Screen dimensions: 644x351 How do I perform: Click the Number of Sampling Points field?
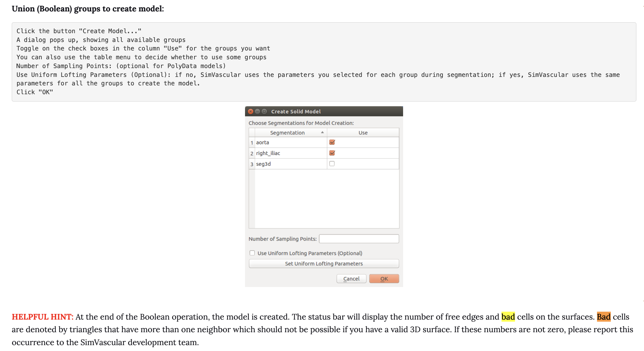[x=359, y=239]
